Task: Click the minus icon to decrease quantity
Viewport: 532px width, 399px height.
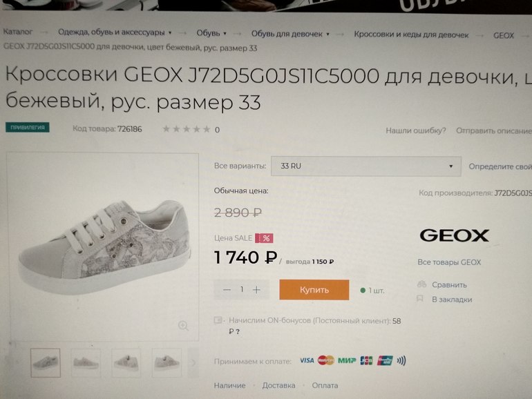Action: tap(227, 290)
